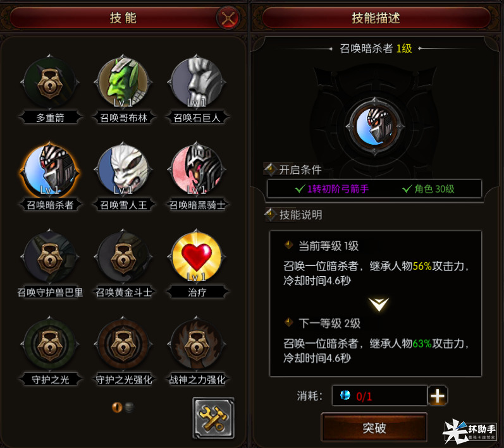Viewport: 504px width, 448px height.
Task: Choose locked 守护之光强化 skill icon
Action: click(123, 344)
